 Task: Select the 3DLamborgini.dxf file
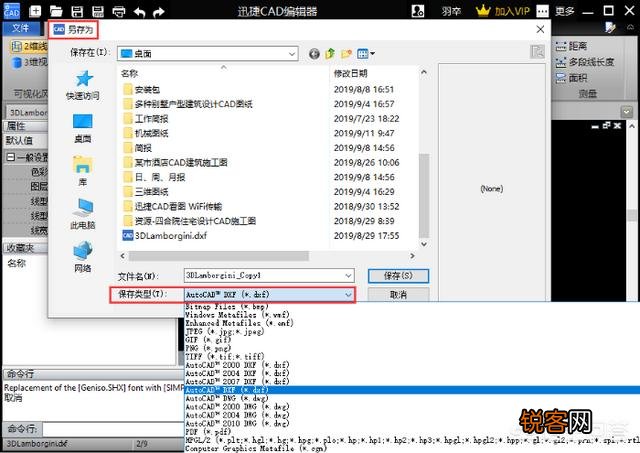165,235
